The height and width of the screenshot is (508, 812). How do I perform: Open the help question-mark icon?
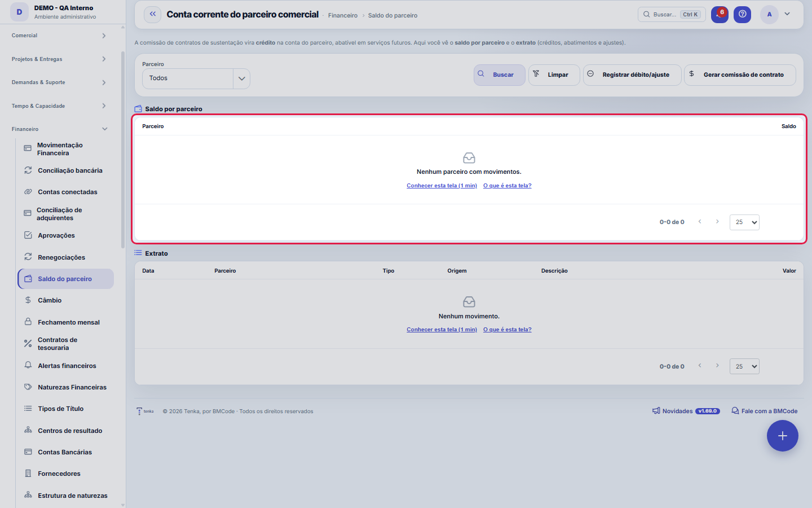742,15
